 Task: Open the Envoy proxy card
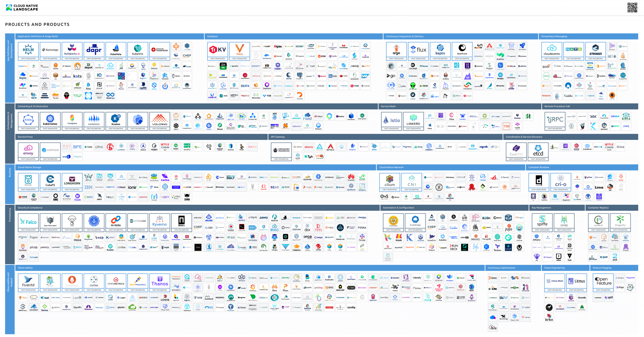pos(28,152)
